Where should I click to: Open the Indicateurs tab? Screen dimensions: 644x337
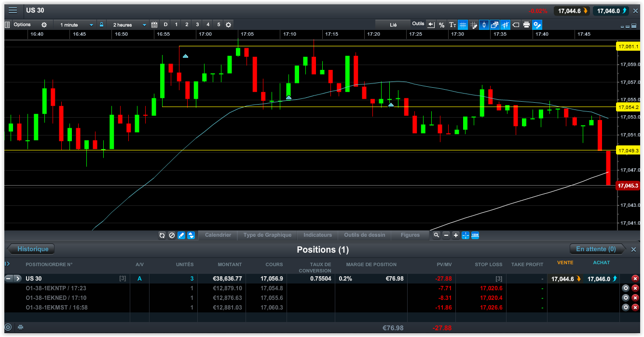coord(317,235)
